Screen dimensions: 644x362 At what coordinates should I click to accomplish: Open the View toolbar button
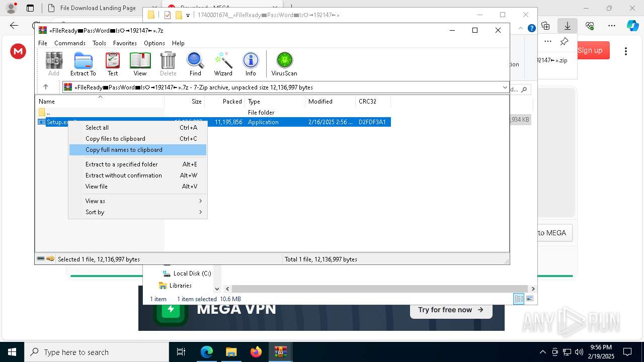point(140,64)
